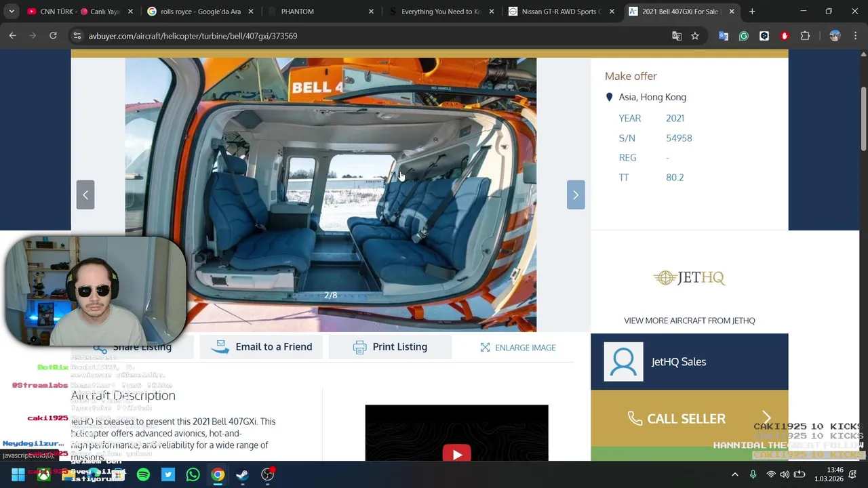Open the volume speaker tray icon

pyautogui.click(x=785, y=474)
